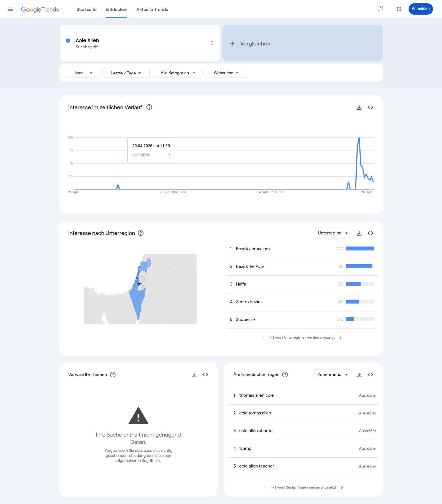Open the Unterregion view dropdown
The height and width of the screenshot is (504, 442).
coord(333,233)
